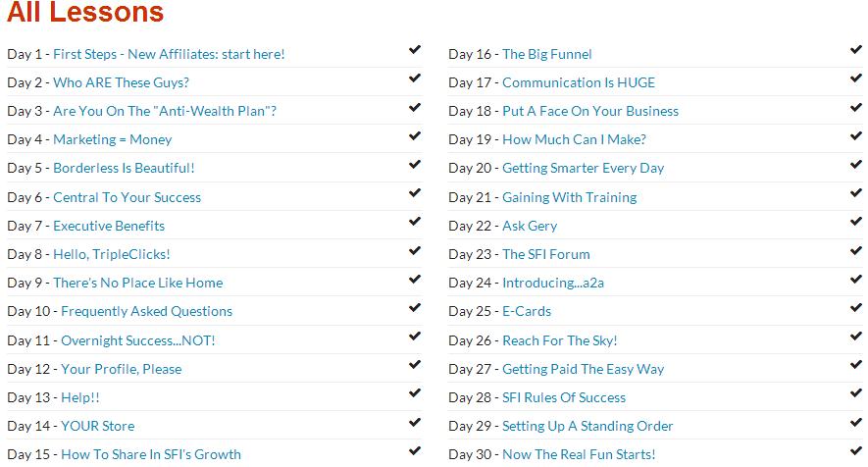
Task: Click the checkmark beside Day 13 Help!!
Action: pos(415,393)
